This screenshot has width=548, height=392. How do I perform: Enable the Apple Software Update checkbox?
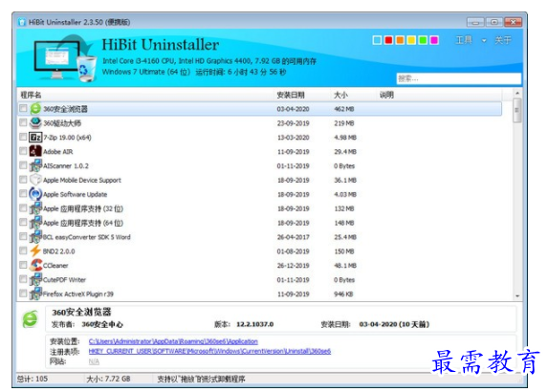(x=23, y=193)
